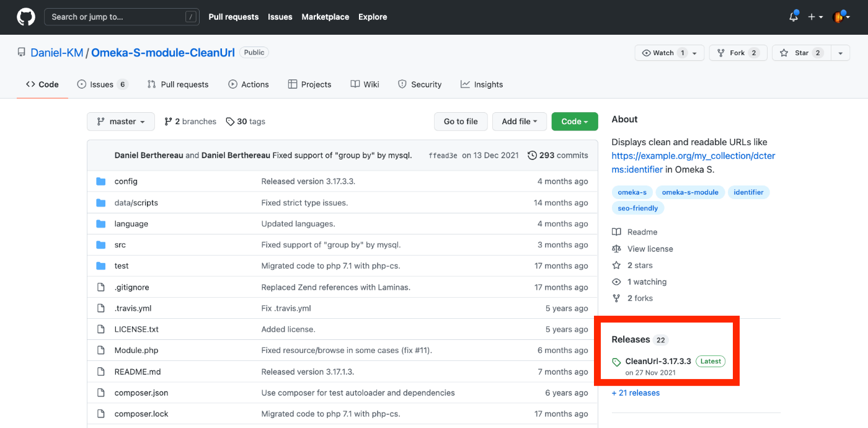The image size is (868, 428).
Task: Expand the star lists dropdown arrow
Action: 840,53
